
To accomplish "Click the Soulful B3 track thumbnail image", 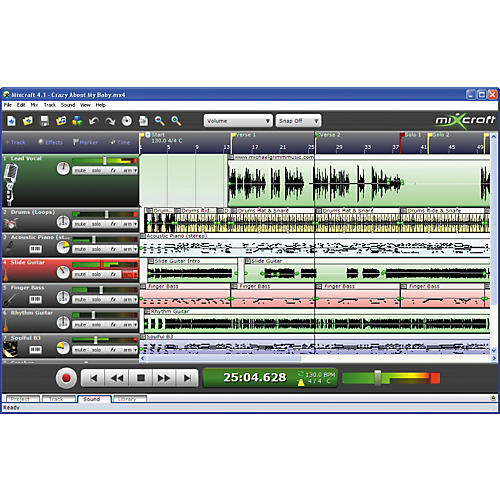I will pyautogui.click(x=10, y=349).
